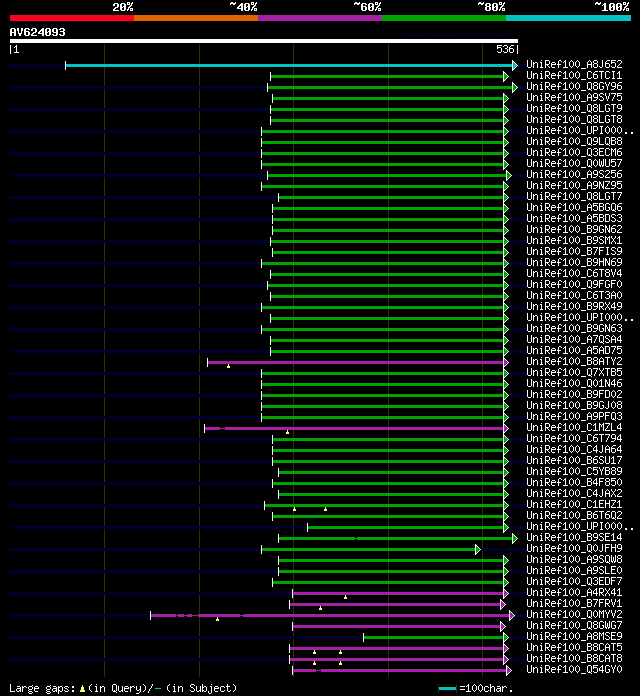
Task: Select the UniRef100_A5BGQ6 entry
Action: pyautogui.click(x=574, y=207)
